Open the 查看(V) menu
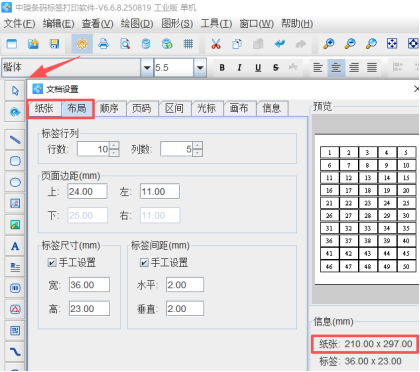420x372 pixels. (x=98, y=24)
